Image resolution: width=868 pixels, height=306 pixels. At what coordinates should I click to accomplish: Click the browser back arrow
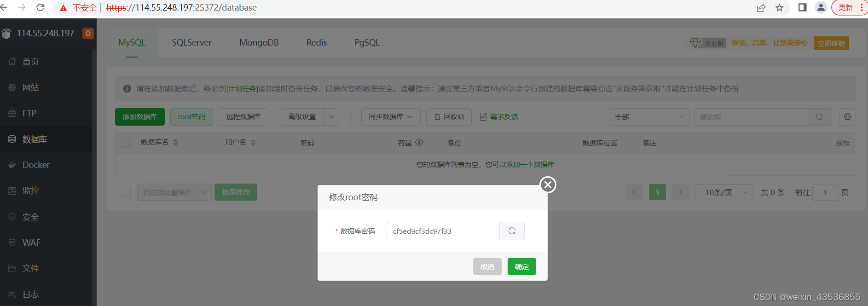tap(4, 7)
